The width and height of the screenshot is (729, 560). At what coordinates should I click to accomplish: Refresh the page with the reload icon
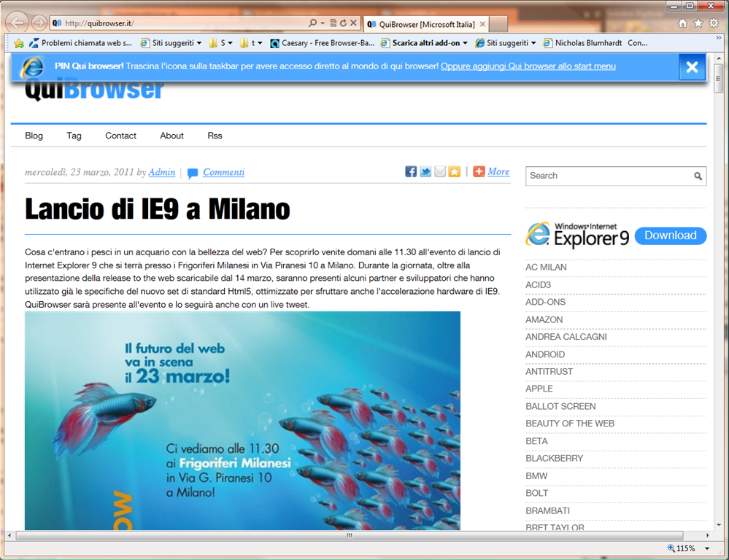click(x=343, y=23)
